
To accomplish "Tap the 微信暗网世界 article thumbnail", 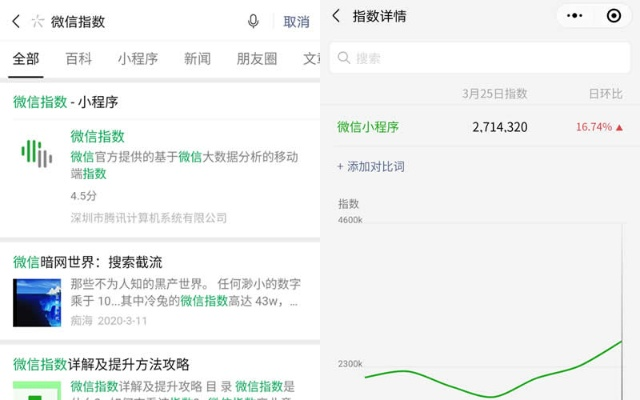I will click(x=36, y=302).
